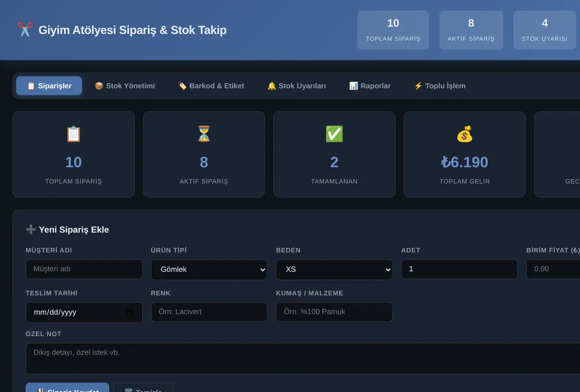Switch to the Siparişler tab

click(x=49, y=86)
